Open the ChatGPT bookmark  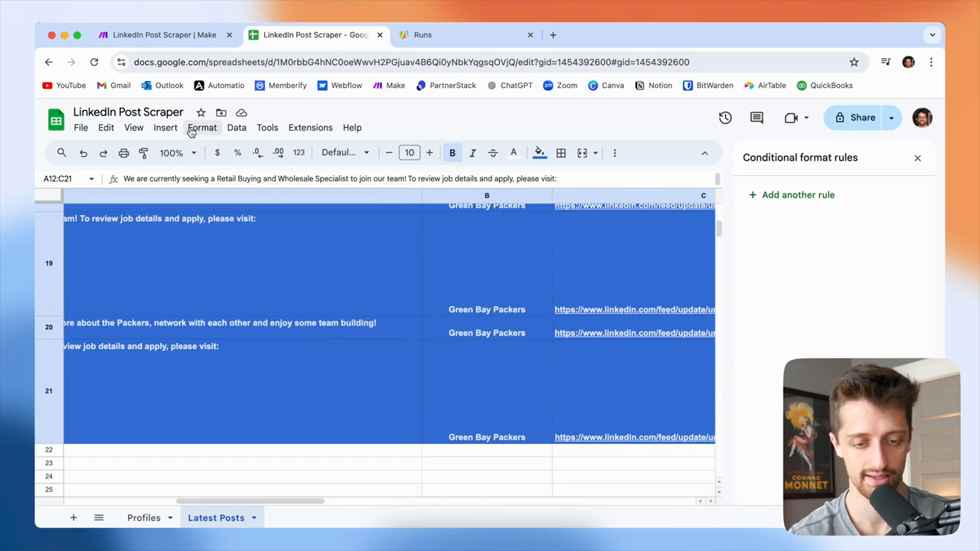tap(509, 86)
